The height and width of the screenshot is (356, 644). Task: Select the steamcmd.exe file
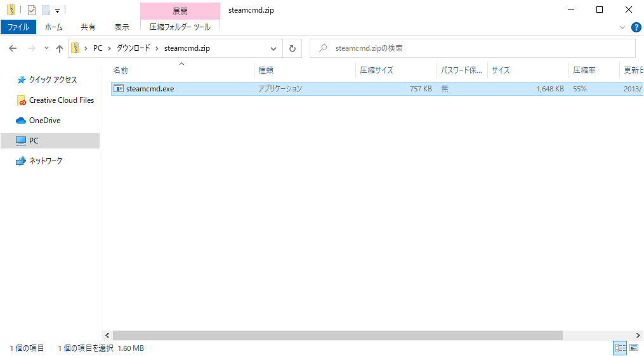click(377, 89)
